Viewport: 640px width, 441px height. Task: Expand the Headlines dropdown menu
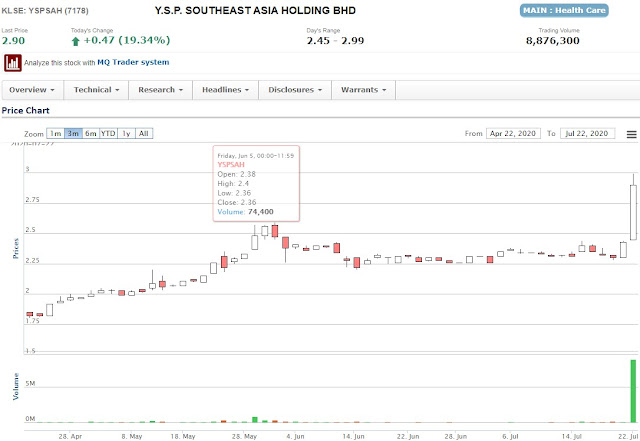225,90
